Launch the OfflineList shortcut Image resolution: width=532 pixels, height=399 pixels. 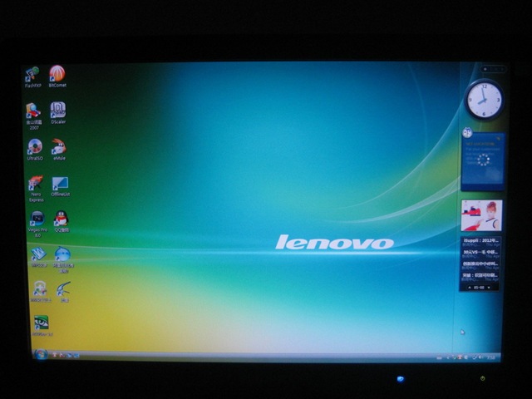click(61, 186)
